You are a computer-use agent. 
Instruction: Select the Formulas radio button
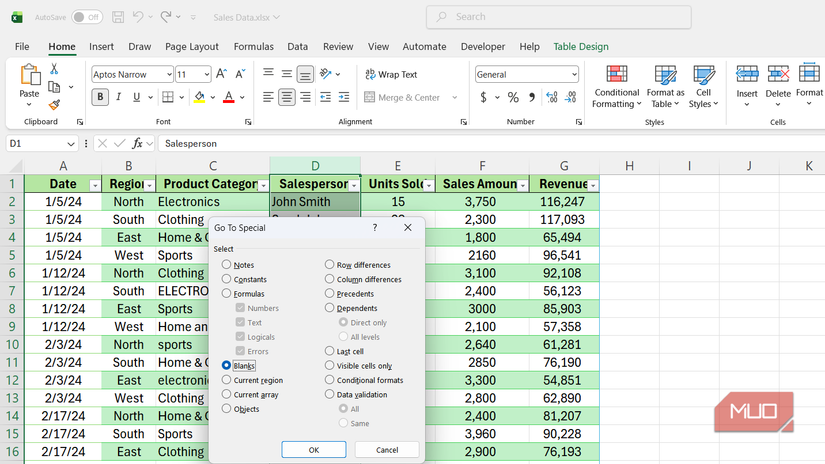point(226,293)
